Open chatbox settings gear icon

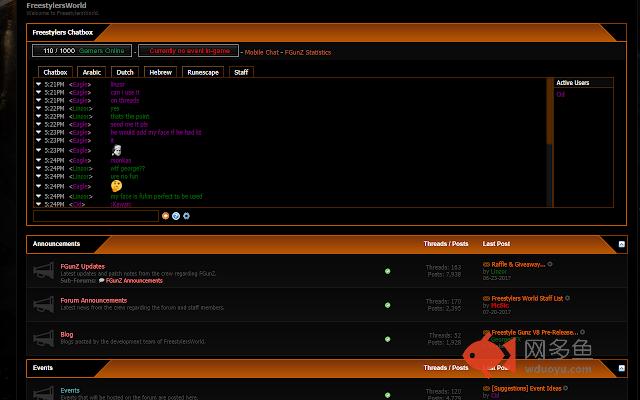click(187, 216)
